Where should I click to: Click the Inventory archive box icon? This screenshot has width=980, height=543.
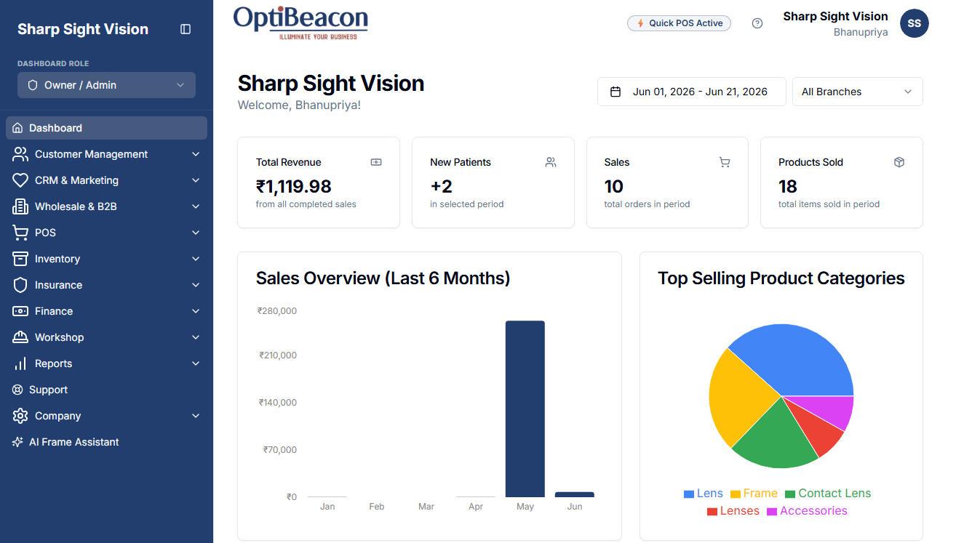click(20, 259)
